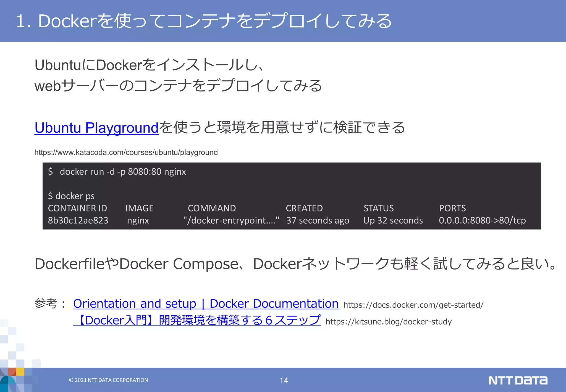Click the PORTS column header
Viewport: 566px width, 392px height.
[452, 208]
